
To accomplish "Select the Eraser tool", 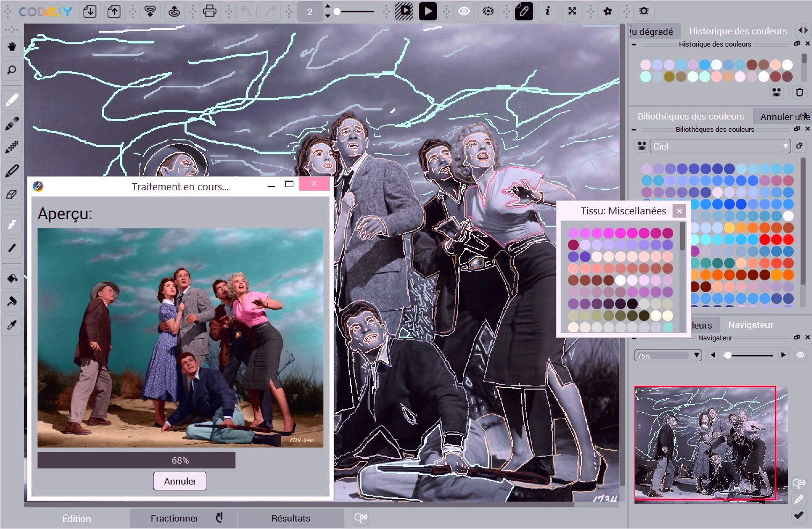I will tap(12, 194).
